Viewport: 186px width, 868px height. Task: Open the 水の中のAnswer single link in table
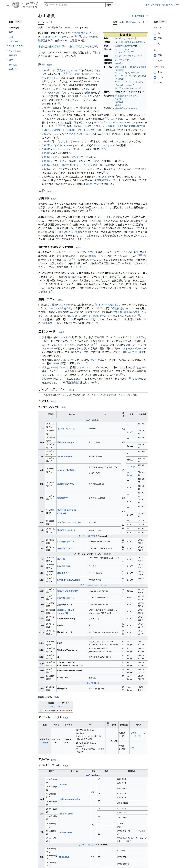pyautogui.click(x=65, y=456)
